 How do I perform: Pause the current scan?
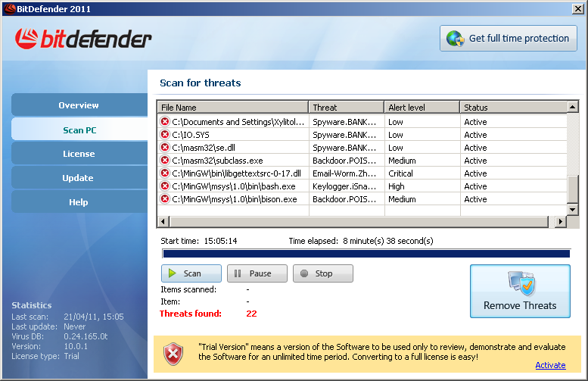pos(257,273)
